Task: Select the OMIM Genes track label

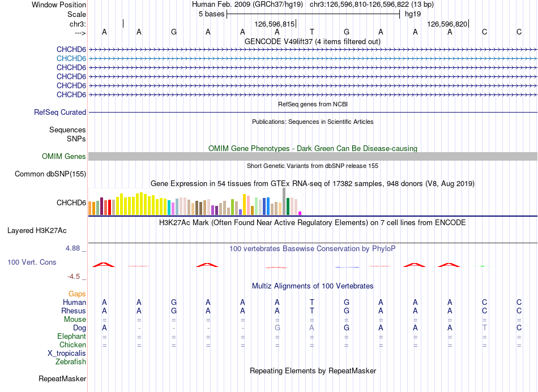Action: point(64,157)
